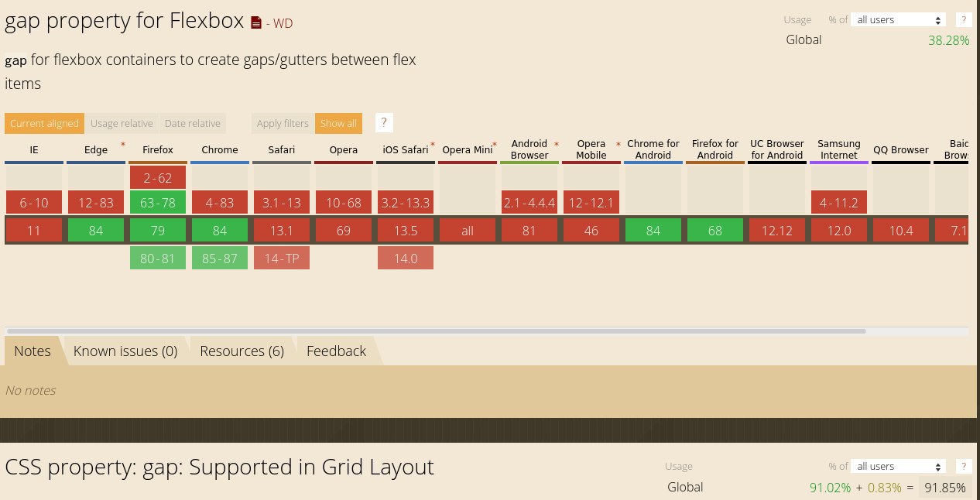Screen dimensions: 980x500
Task: Click the iOS Safari 3.2-13.3 cell
Action: coord(406,203)
